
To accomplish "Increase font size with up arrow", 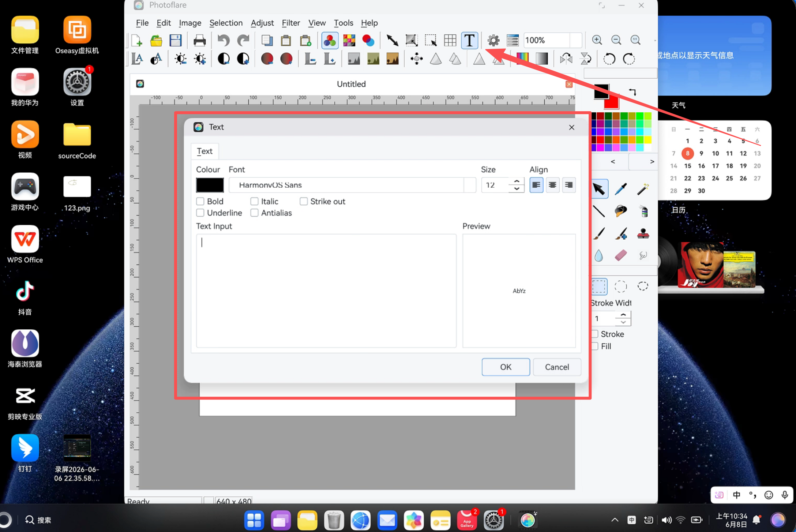I will click(x=517, y=181).
